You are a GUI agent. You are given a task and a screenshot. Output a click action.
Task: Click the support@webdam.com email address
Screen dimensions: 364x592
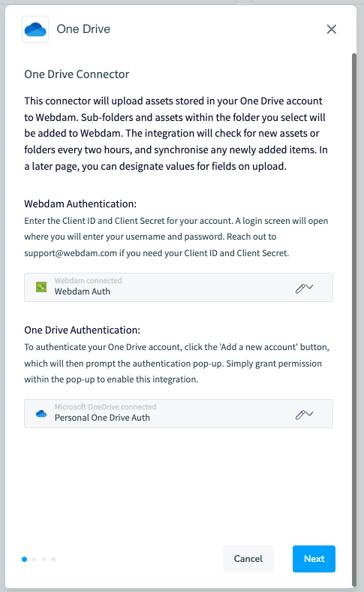tap(71, 253)
